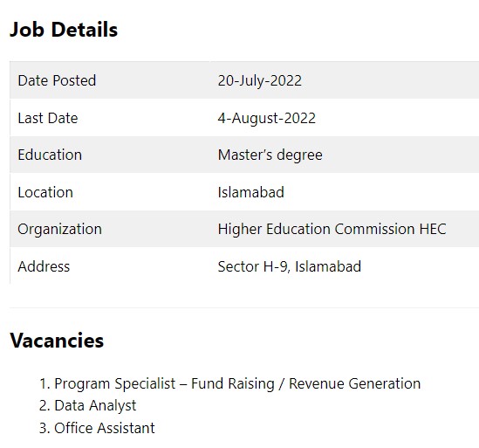Click the Islamabad location value
Viewport: 479px width, 448px height.
pyautogui.click(x=250, y=192)
